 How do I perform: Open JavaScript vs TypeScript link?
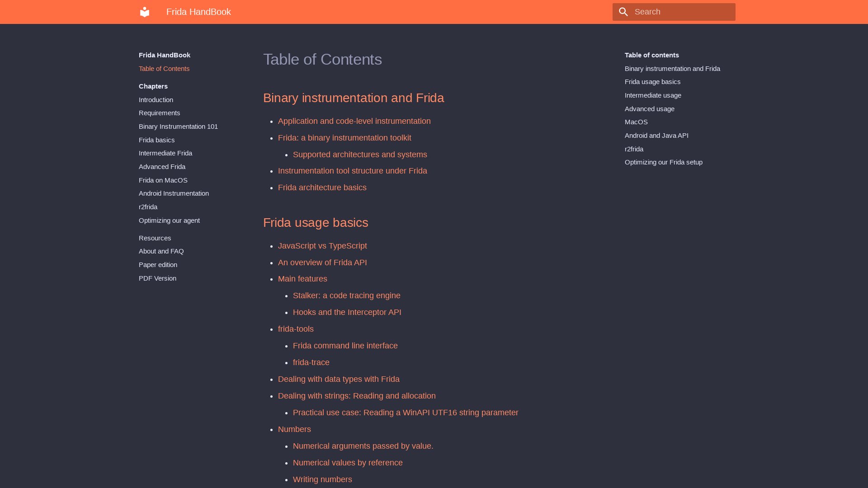(322, 246)
